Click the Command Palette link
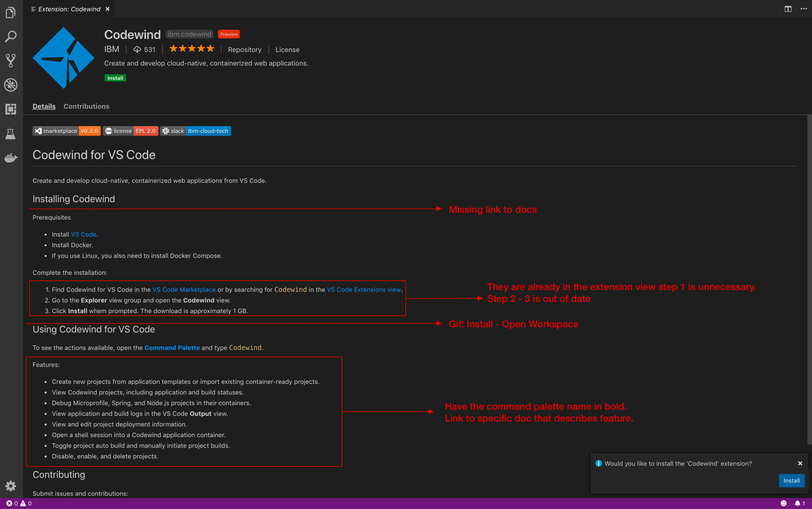812x509 pixels. [172, 348]
